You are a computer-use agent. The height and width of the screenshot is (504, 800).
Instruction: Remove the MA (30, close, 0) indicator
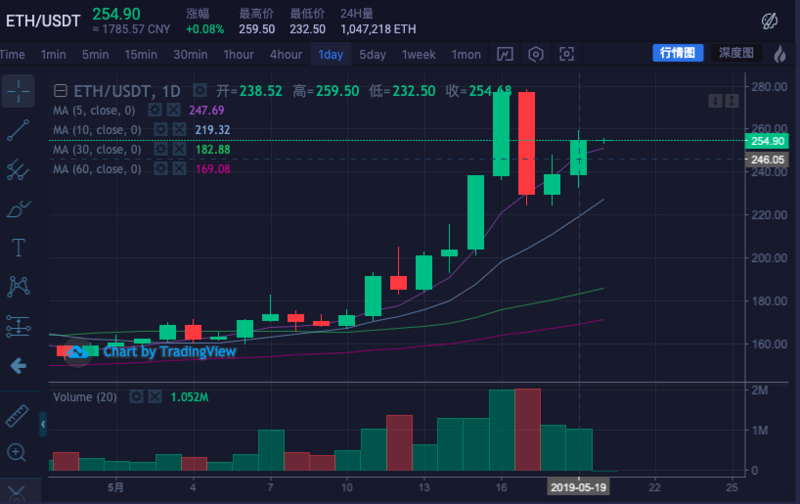[179, 149]
